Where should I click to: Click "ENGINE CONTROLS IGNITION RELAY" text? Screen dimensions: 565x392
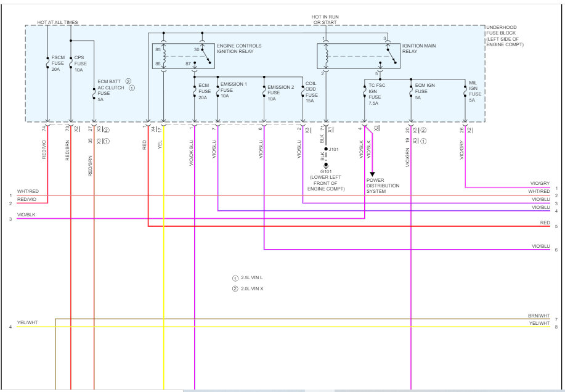239,48
